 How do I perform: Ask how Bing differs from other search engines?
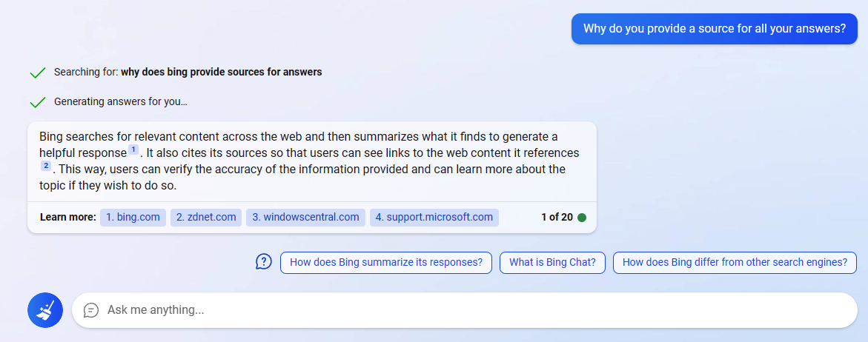point(735,262)
